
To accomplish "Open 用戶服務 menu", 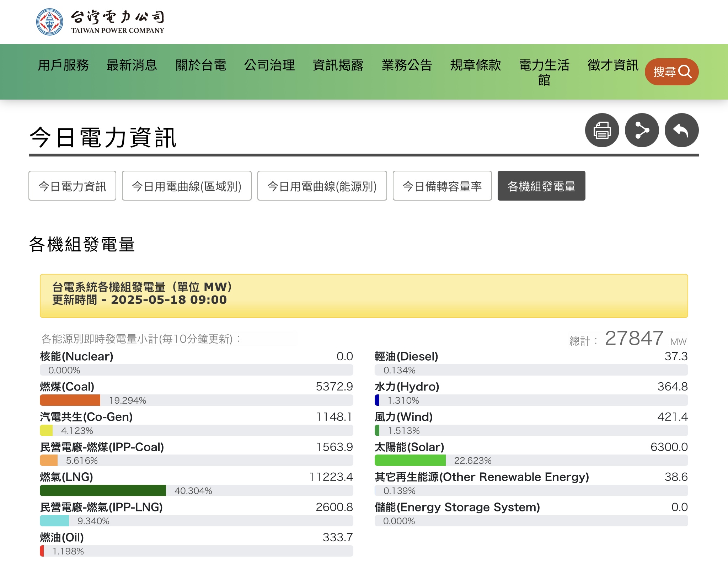I will 63,65.
